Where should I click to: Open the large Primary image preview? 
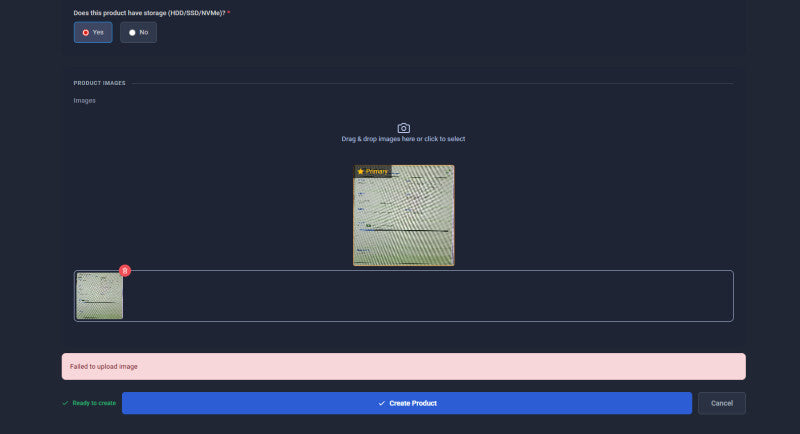(404, 215)
